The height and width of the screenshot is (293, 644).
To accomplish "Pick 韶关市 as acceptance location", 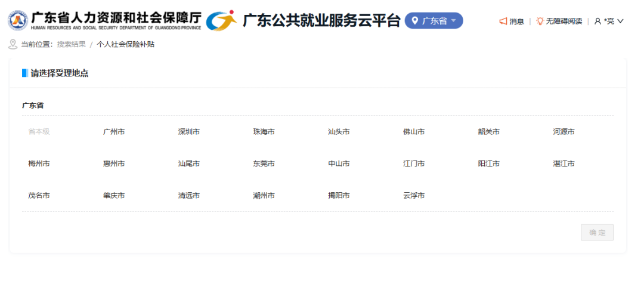I will [489, 132].
